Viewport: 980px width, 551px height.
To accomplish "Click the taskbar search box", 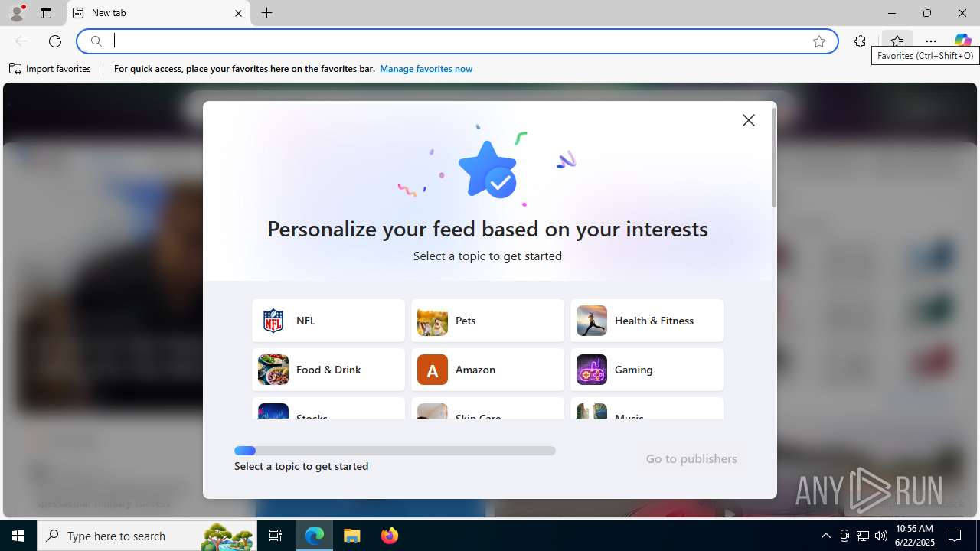I will coord(145,536).
